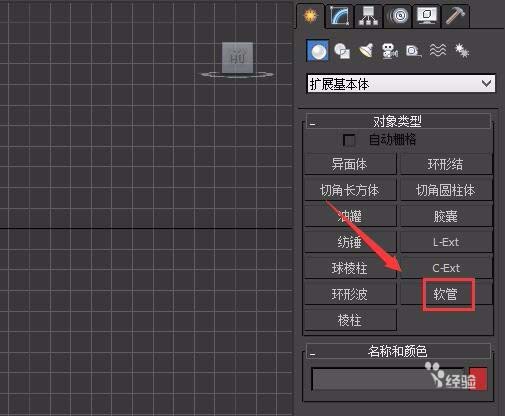Click the 环形波 button

coord(350,294)
